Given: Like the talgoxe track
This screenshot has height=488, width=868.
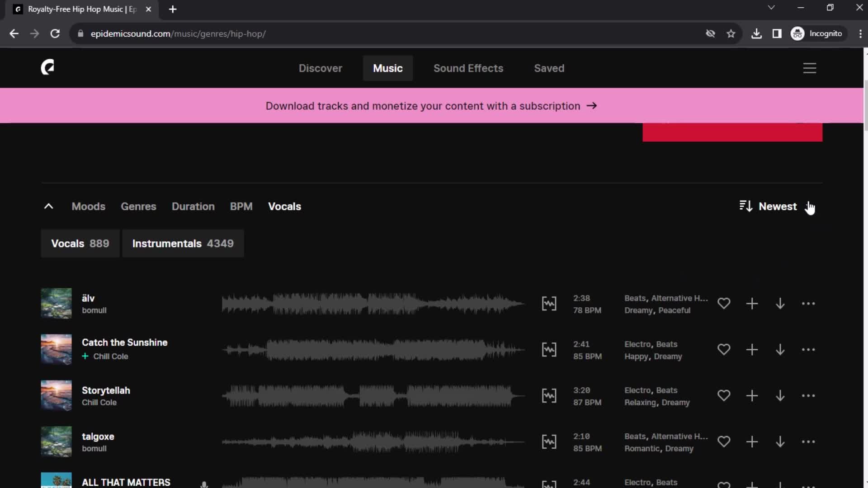Looking at the screenshot, I should pyautogui.click(x=723, y=442).
